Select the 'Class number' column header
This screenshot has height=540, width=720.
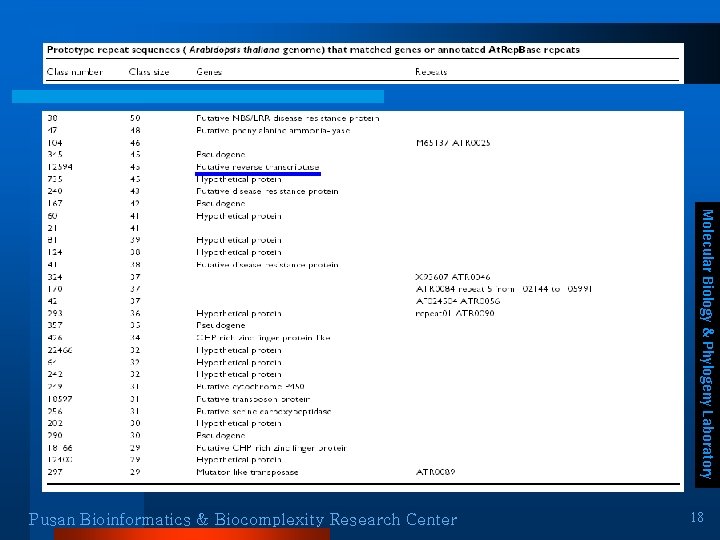click(74, 72)
